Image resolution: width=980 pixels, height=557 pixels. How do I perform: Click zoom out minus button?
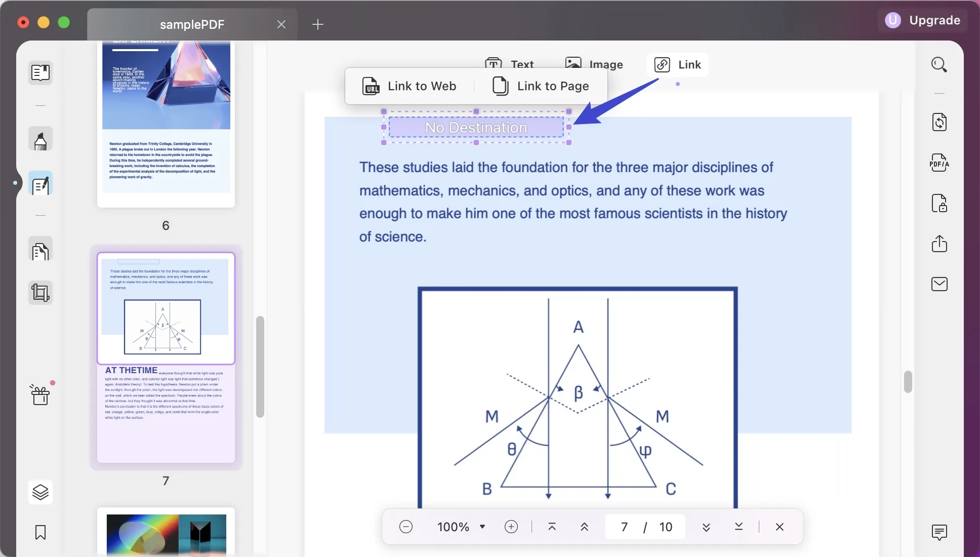pyautogui.click(x=405, y=526)
